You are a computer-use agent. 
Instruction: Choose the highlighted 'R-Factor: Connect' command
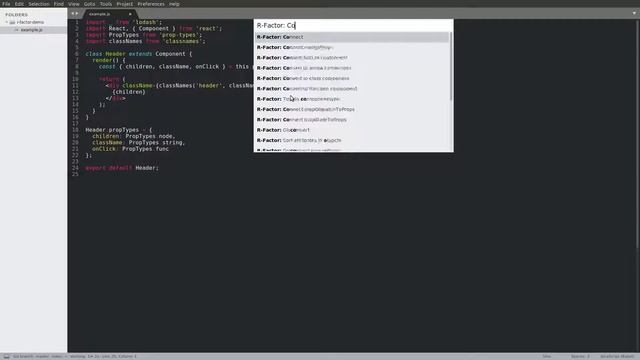(x=352, y=37)
